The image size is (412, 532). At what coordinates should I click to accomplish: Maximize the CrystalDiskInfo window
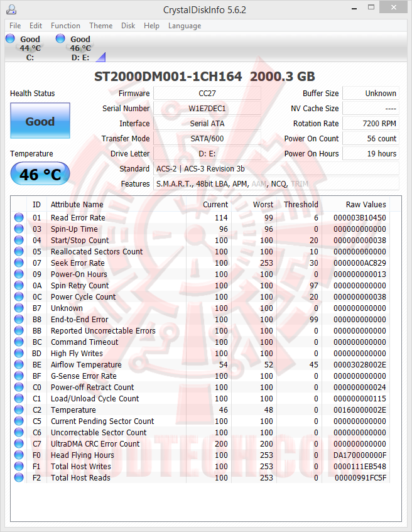pos(371,8)
